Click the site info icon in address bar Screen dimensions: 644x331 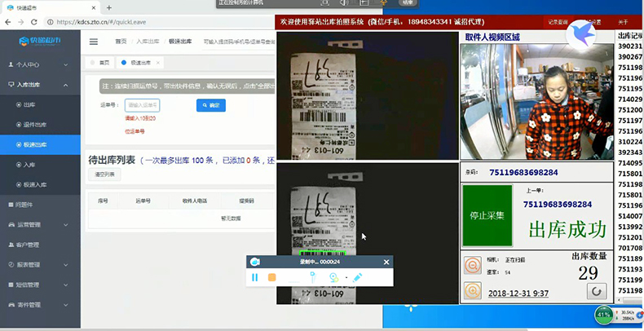click(50, 22)
